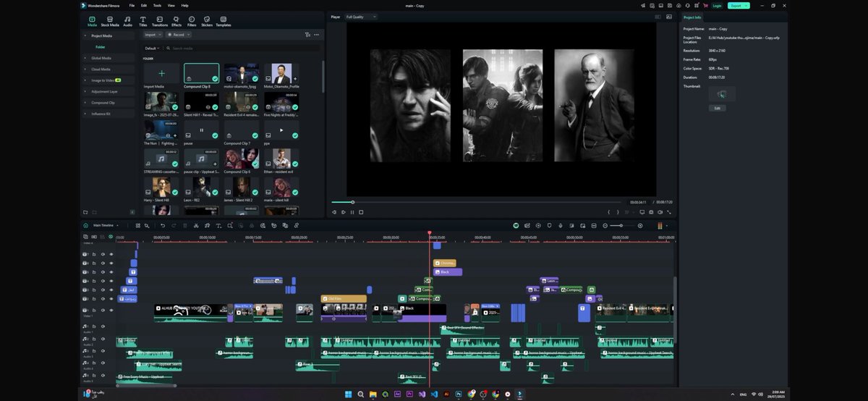The height and width of the screenshot is (401, 868).
Task: Click the shopping cart icon in title bar
Action: (705, 5)
